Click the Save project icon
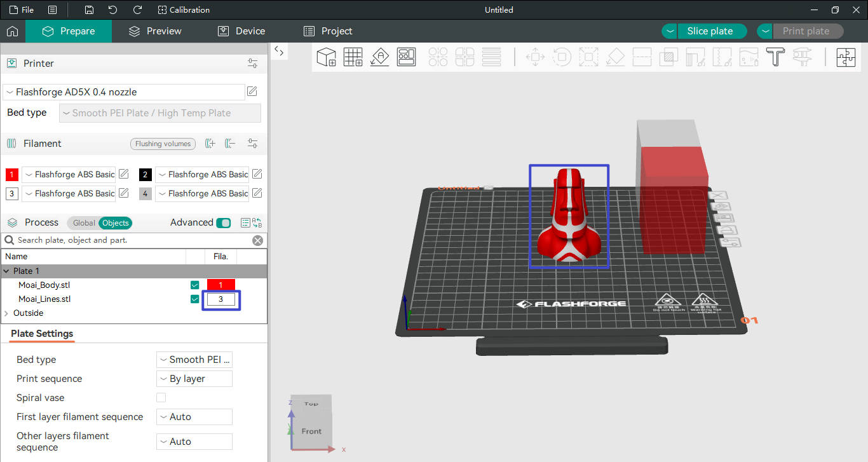This screenshot has width=868, height=462. point(90,10)
